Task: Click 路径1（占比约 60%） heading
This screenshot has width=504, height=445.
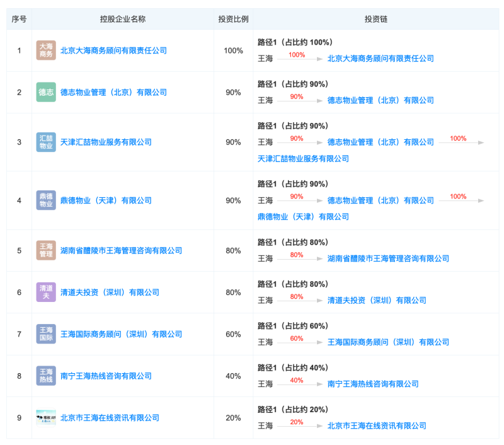Action: [x=293, y=326]
